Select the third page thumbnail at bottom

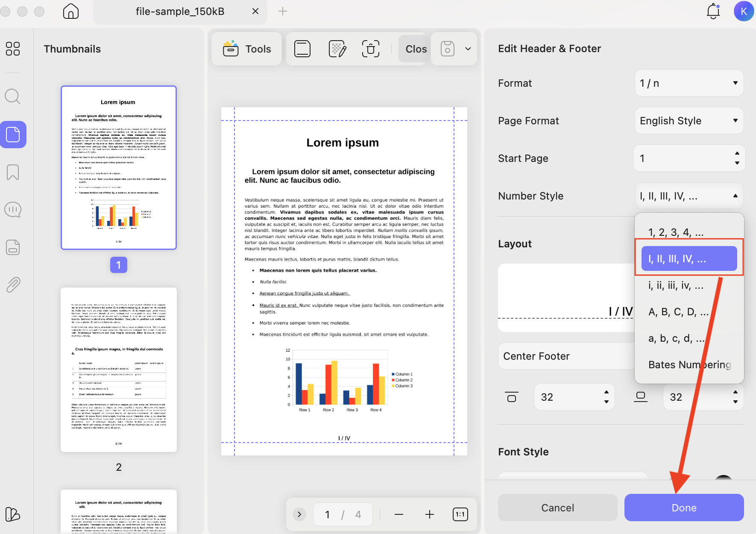tap(119, 511)
